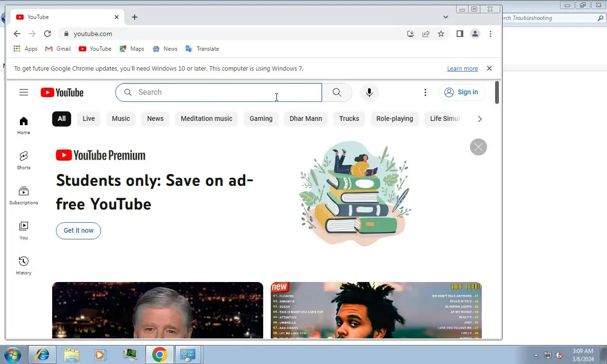Click Get it now for Premium
Viewport: 607px width, 364px height.
(x=78, y=230)
